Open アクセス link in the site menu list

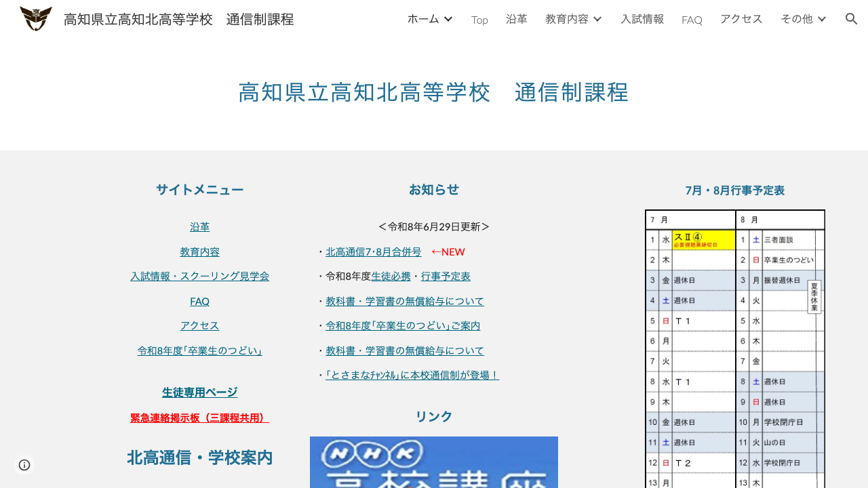(200, 325)
